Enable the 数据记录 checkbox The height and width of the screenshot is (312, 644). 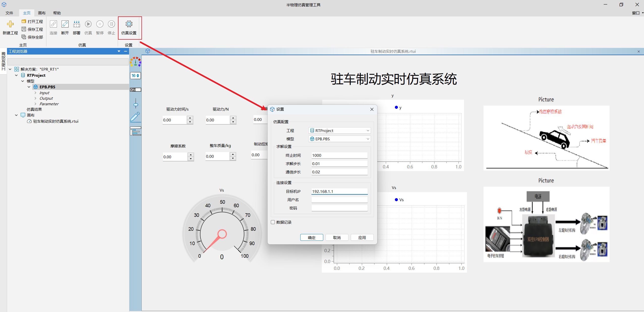click(x=273, y=222)
